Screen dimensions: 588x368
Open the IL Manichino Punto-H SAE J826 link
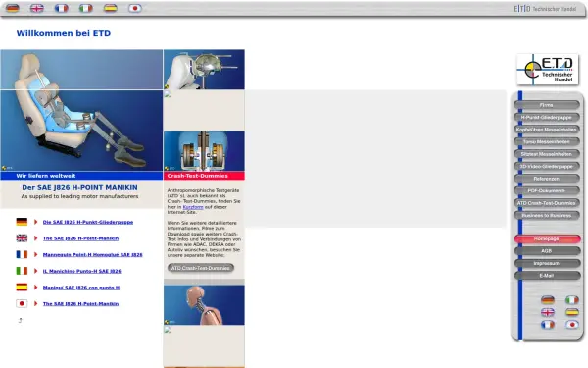coord(81,271)
